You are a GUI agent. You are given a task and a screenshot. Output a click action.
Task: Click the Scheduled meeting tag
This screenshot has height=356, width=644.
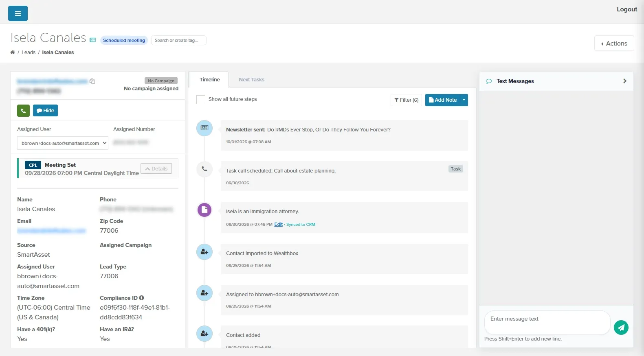pos(124,40)
